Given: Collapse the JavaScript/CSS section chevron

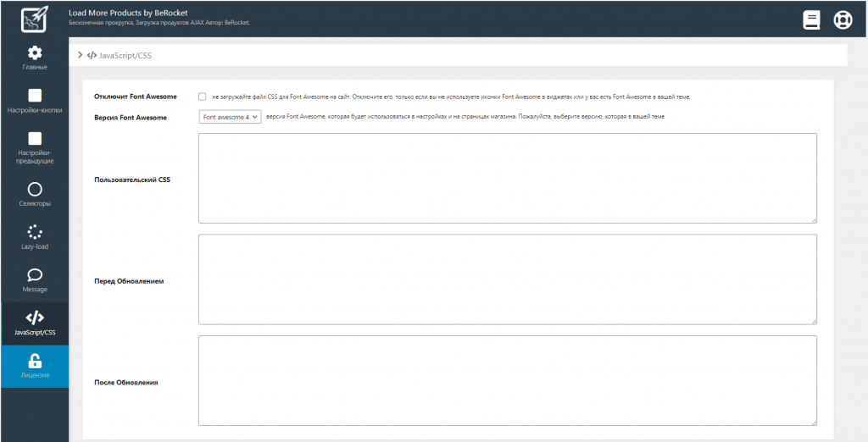Looking at the screenshot, I should tap(80, 55).
